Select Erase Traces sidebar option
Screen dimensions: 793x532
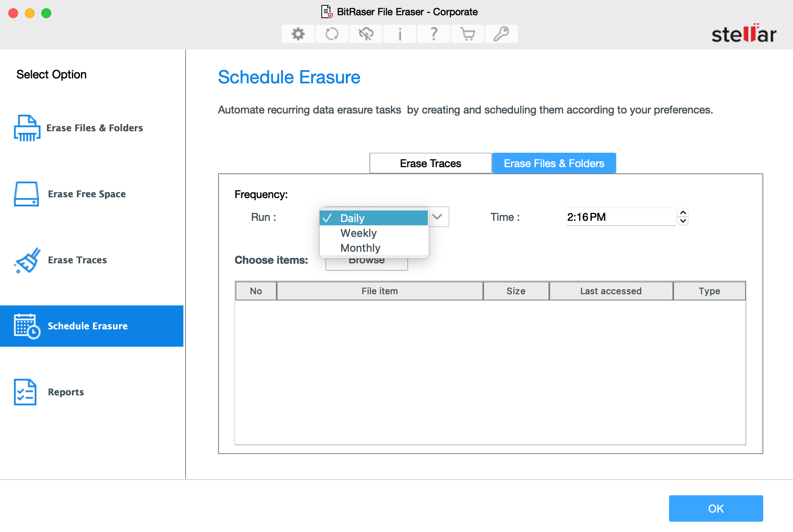92,260
